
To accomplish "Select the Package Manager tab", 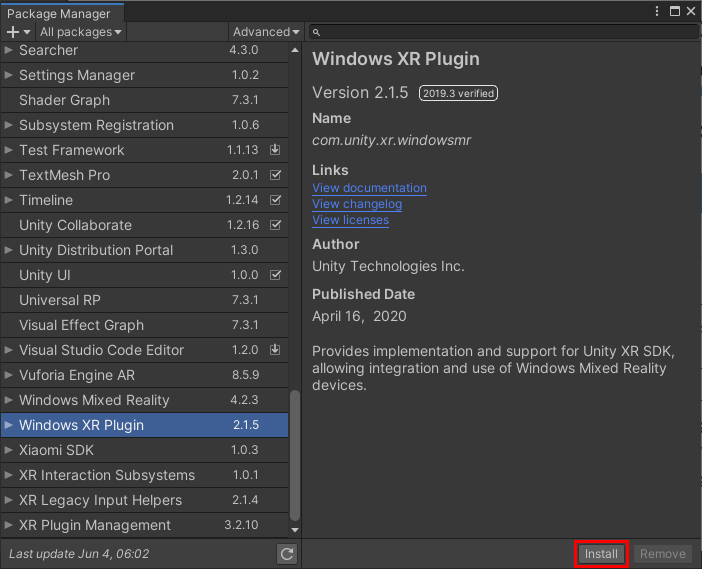I will (62, 13).
